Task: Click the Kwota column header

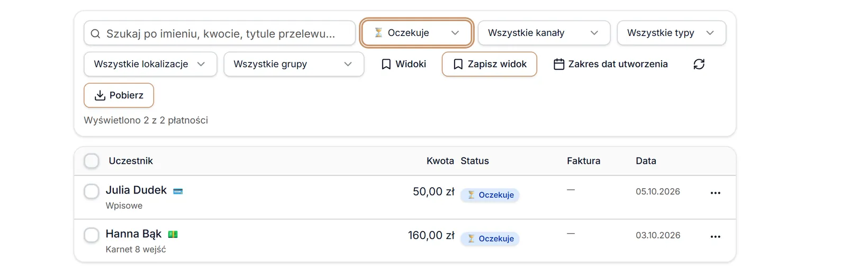Action: [440, 161]
